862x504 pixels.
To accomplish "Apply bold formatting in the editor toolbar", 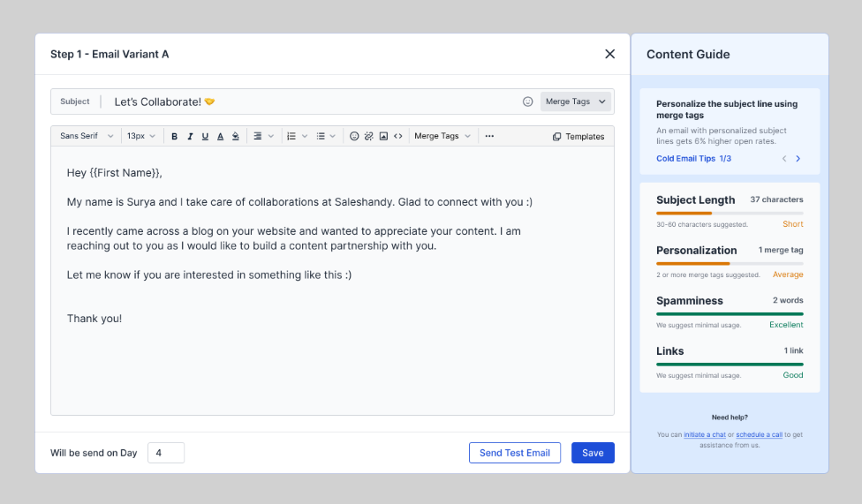I will [174, 136].
